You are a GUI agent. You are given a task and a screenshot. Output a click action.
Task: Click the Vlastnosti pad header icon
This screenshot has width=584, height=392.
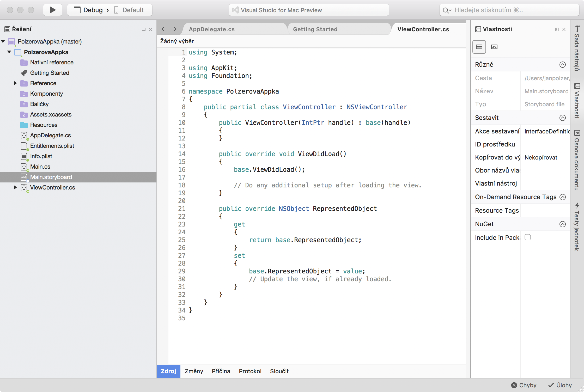478,29
